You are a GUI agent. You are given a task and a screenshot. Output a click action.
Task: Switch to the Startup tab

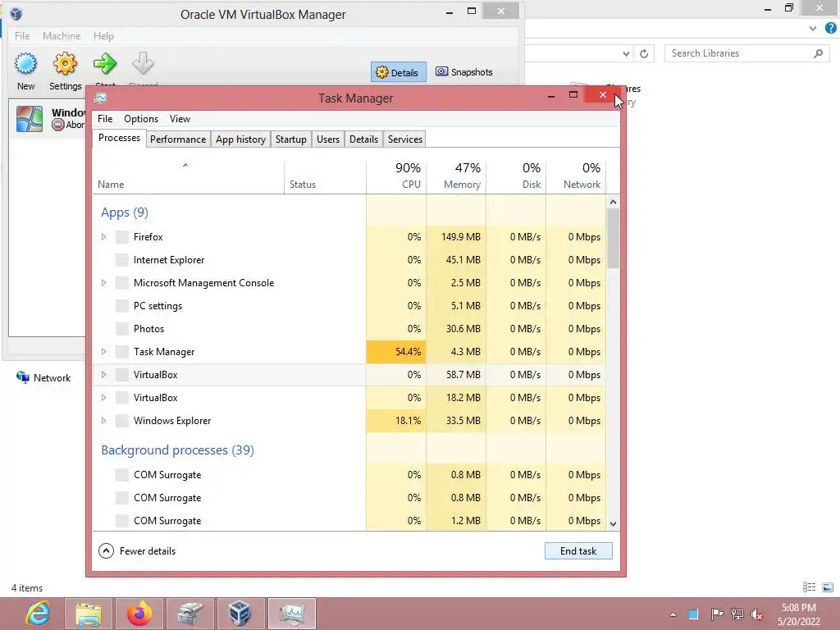(x=291, y=139)
